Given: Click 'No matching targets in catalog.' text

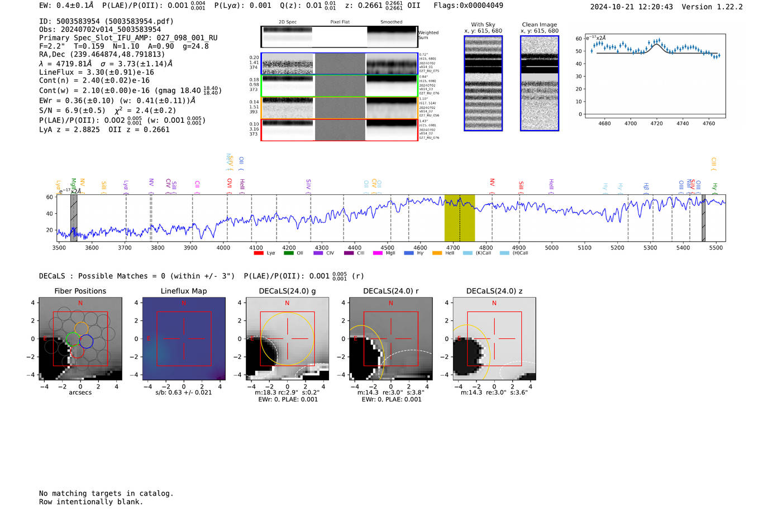Looking at the screenshot, I should tap(106, 493).
